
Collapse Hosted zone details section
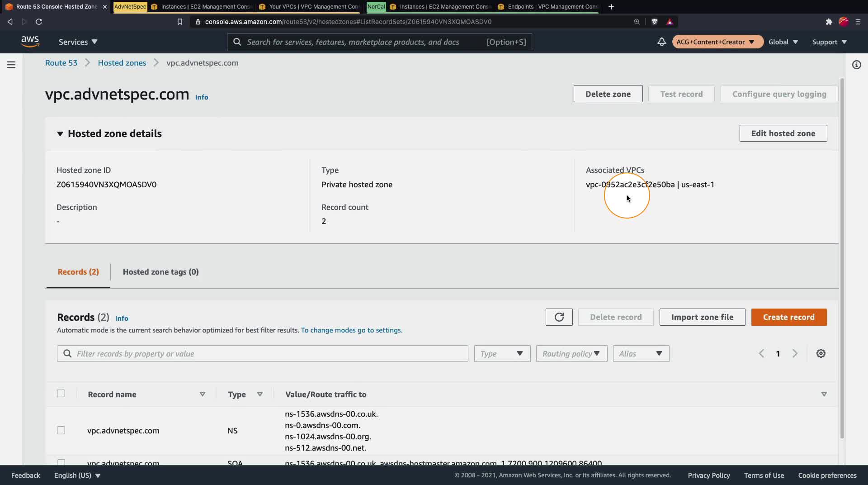tap(60, 133)
